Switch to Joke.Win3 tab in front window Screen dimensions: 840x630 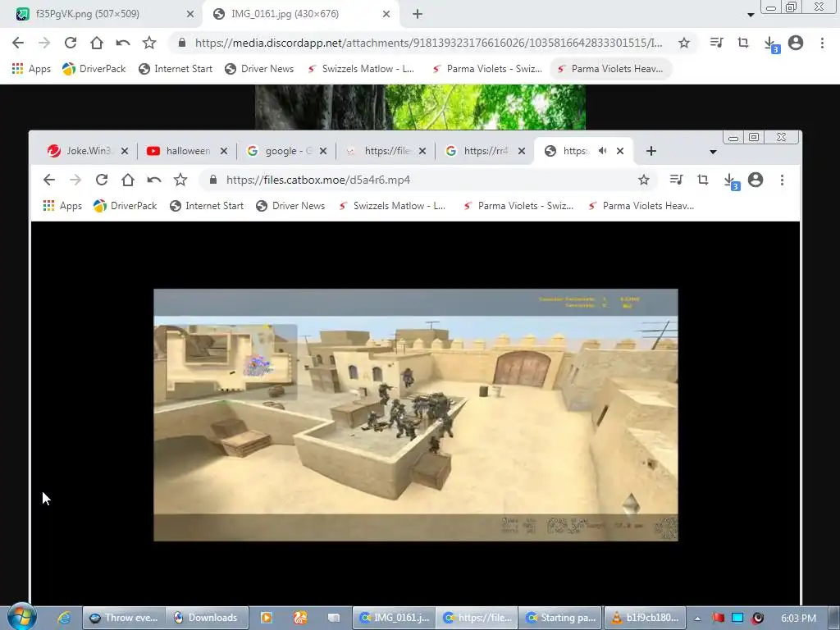pyautogui.click(x=89, y=151)
